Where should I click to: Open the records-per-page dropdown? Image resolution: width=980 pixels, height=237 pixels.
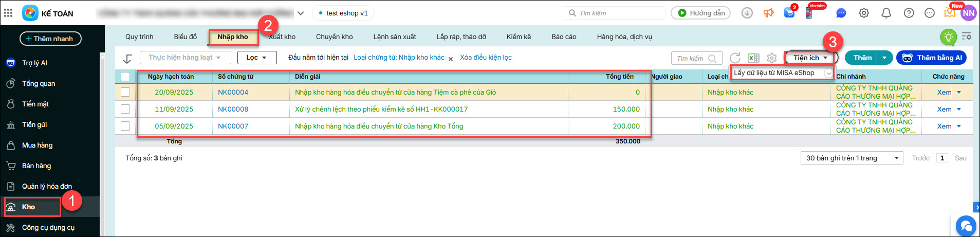click(x=852, y=158)
